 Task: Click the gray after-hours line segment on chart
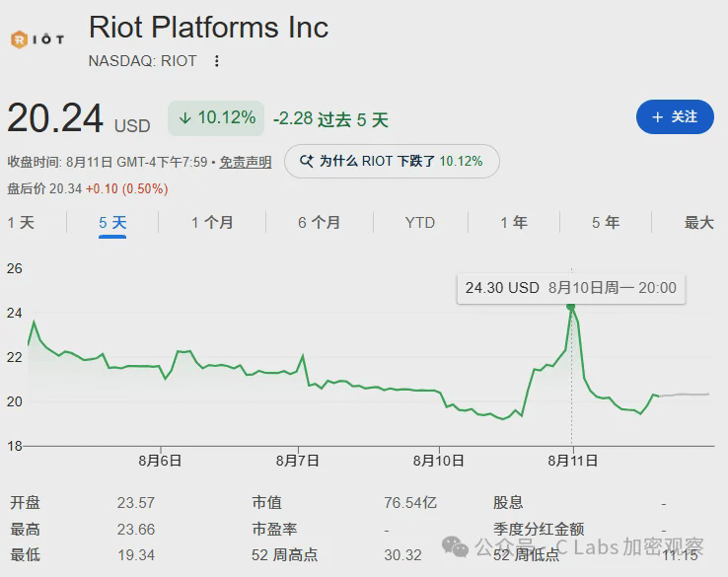[x=684, y=395]
